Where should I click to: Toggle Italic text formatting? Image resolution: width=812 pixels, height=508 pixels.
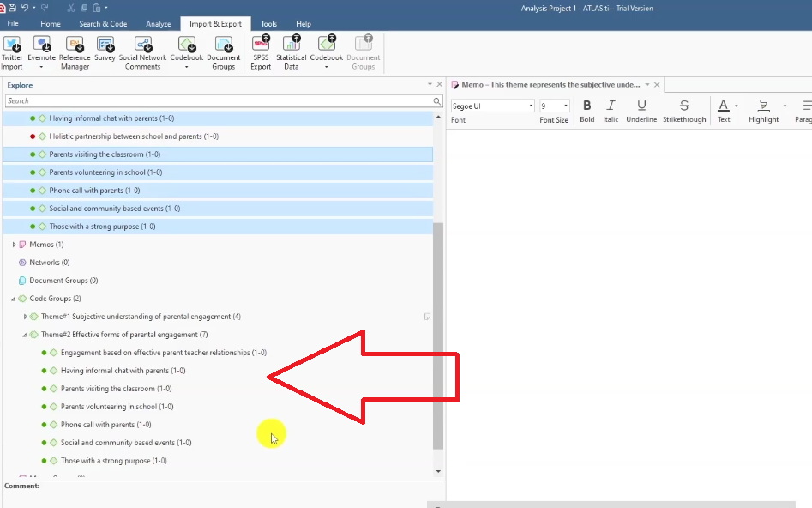pos(611,106)
